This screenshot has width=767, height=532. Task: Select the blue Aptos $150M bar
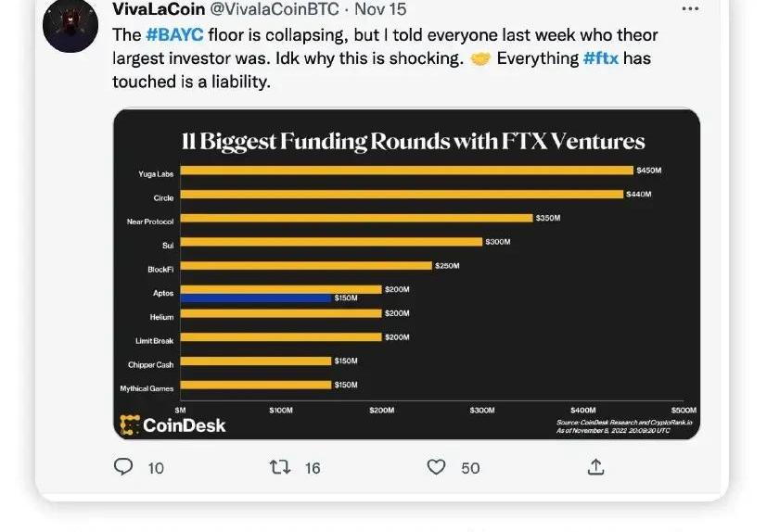click(256, 298)
